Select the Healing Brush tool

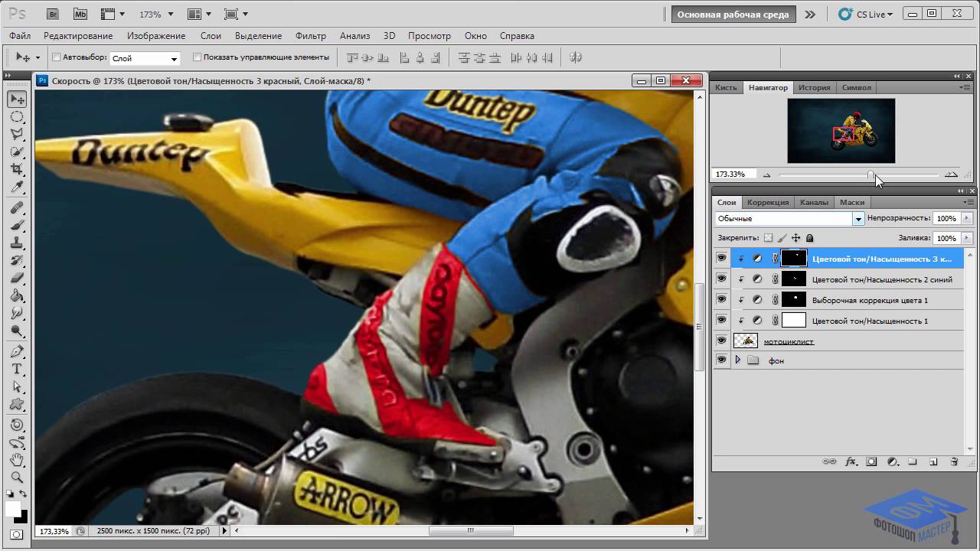[x=17, y=208]
